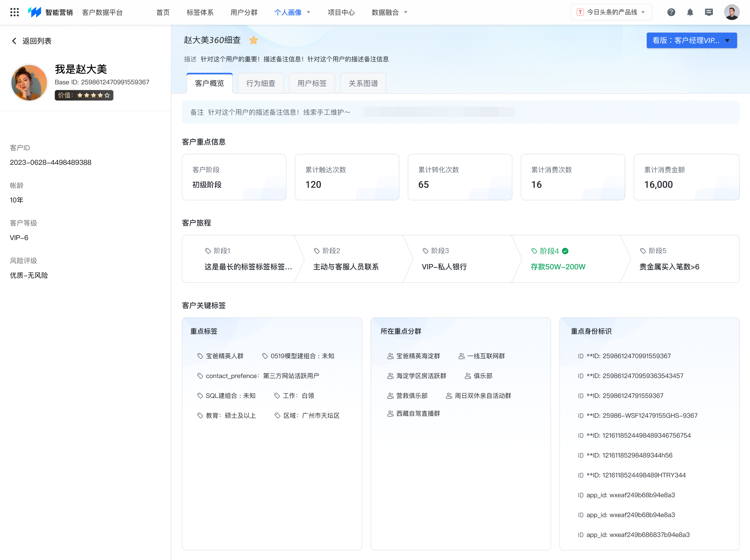The image size is (750, 560).
Task: Select the 客户概览 tab
Action: [209, 83]
